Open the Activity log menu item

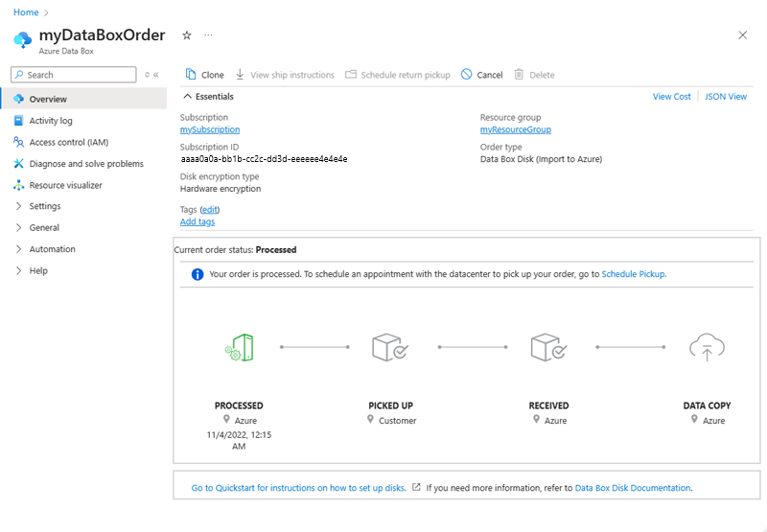pyautogui.click(x=50, y=121)
